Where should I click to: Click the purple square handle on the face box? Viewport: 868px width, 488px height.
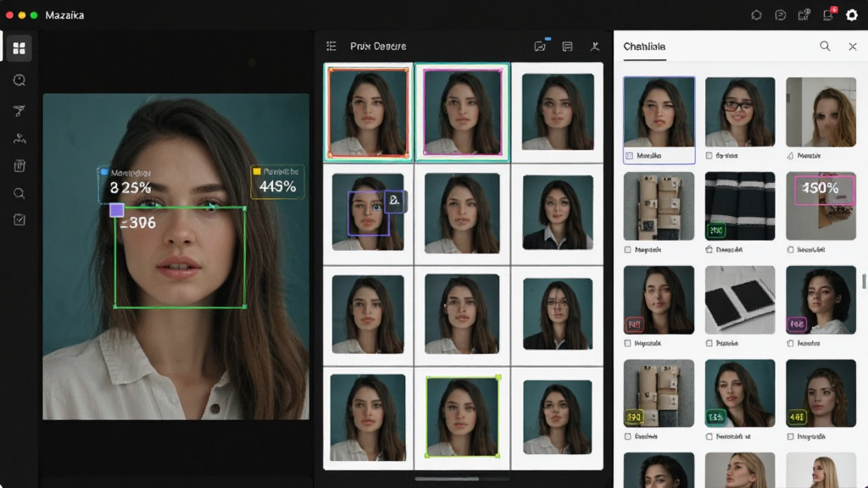(x=117, y=210)
